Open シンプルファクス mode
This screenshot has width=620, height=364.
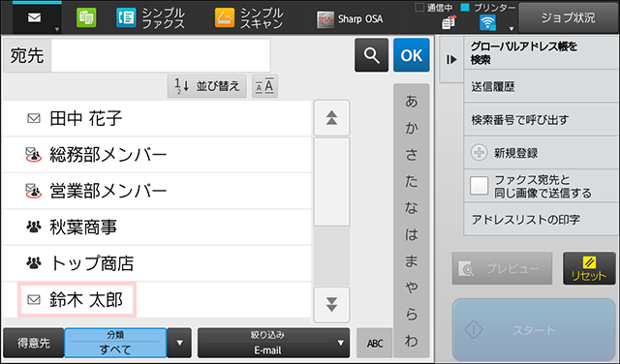(x=150, y=18)
